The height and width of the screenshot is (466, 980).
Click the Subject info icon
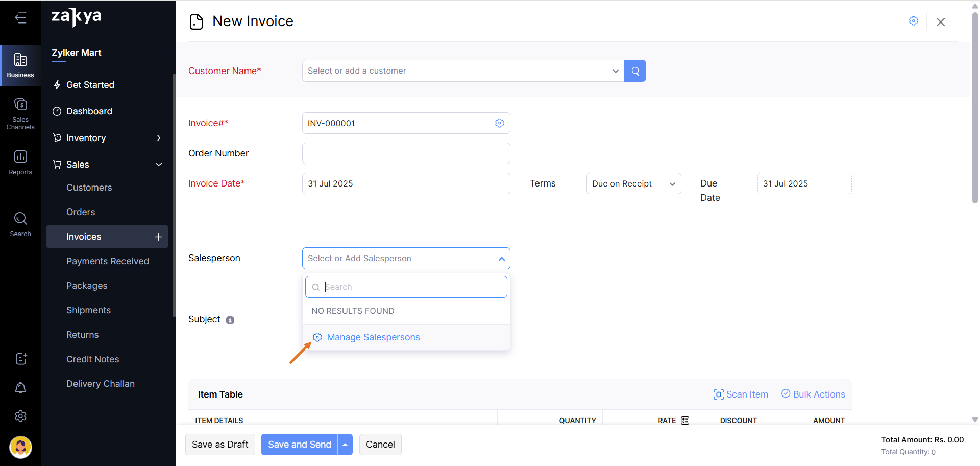click(x=230, y=320)
